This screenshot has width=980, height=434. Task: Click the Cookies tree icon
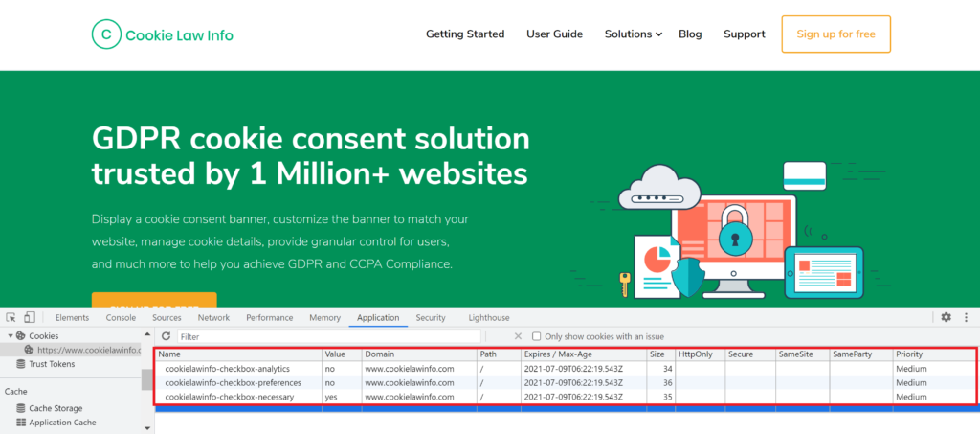[x=21, y=336]
